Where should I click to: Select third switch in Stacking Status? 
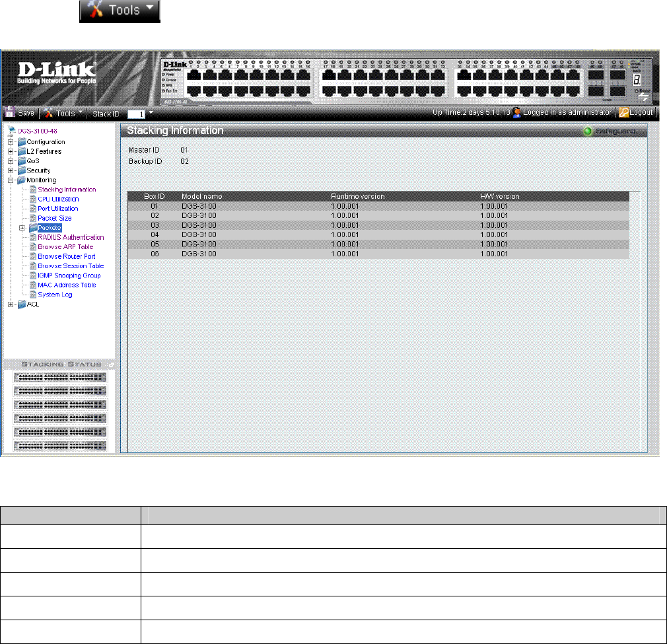pyautogui.click(x=60, y=404)
